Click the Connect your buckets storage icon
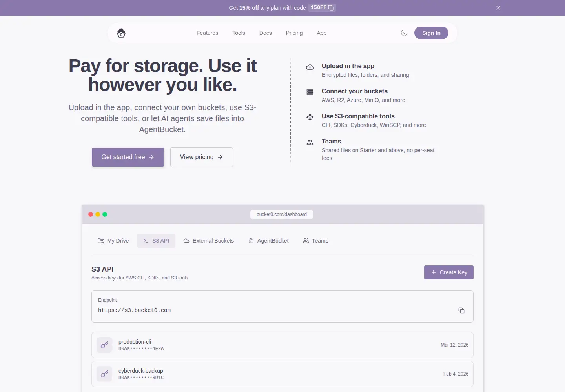This screenshot has height=392, width=565. 310,92
